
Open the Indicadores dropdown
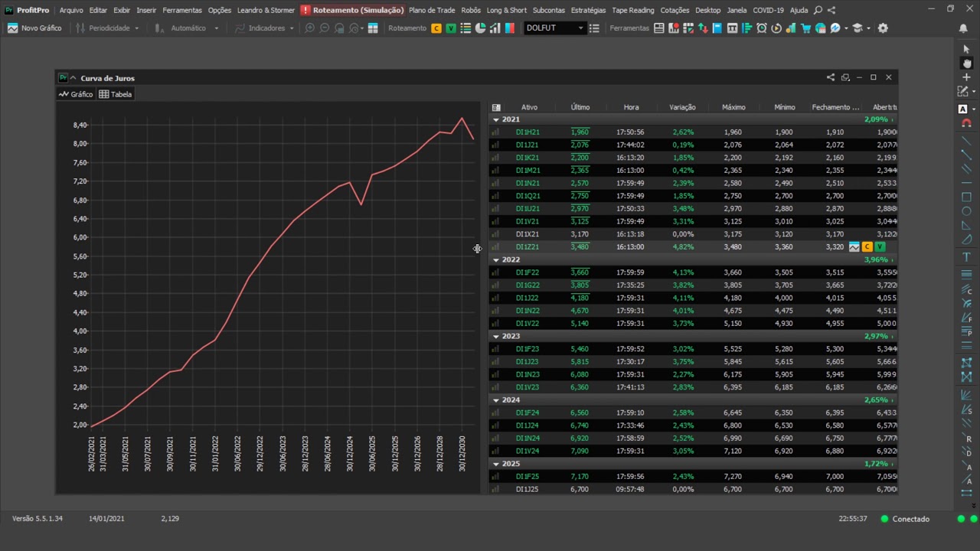pos(264,28)
